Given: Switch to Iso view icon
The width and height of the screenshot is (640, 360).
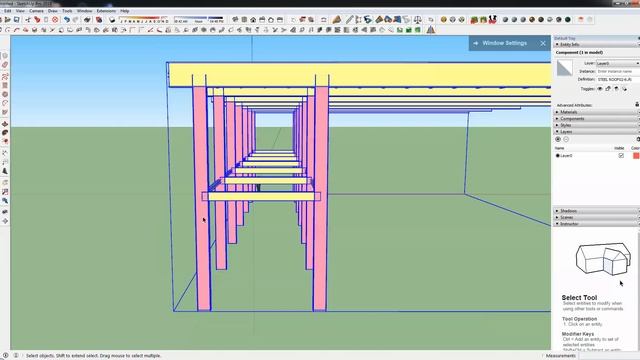Looking at the screenshot, I should (235, 20).
